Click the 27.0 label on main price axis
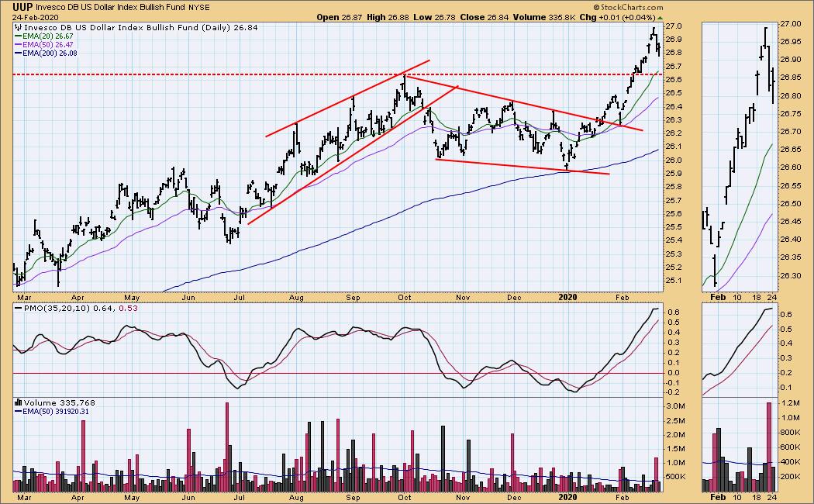The height and width of the screenshot is (504, 814). pyautogui.click(x=674, y=26)
